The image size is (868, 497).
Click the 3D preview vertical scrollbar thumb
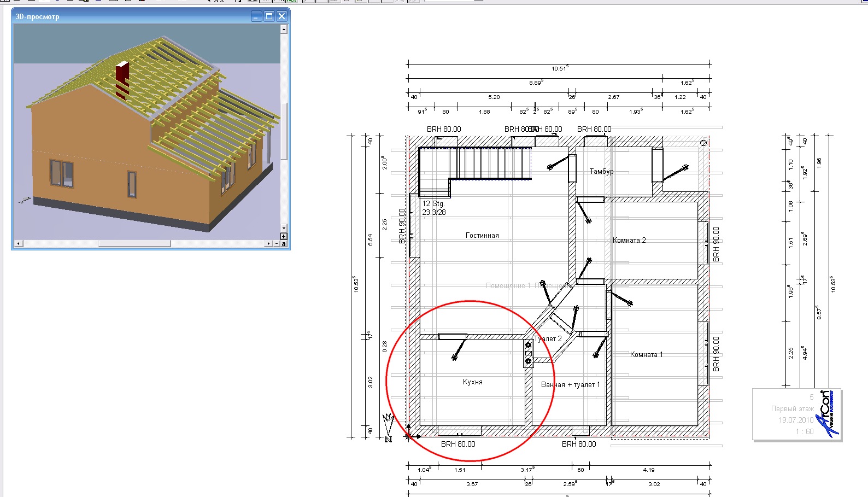284,131
